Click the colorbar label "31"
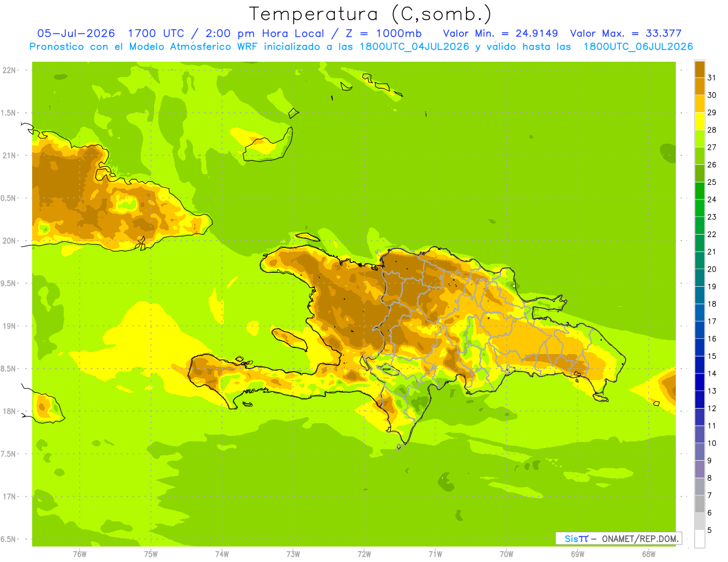 tap(712, 78)
